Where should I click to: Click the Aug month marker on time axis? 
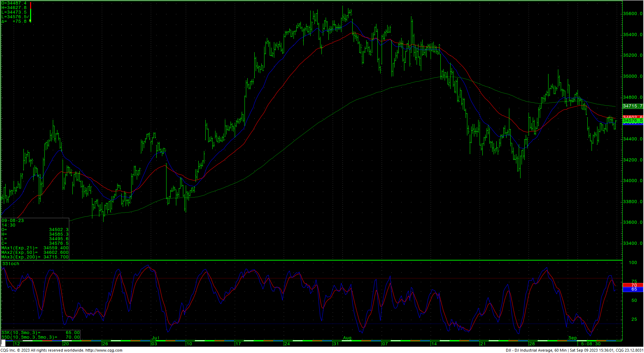(347, 338)
